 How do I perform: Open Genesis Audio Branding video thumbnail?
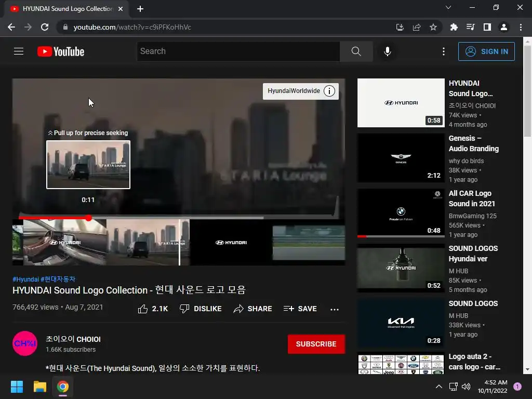[401, 158]
